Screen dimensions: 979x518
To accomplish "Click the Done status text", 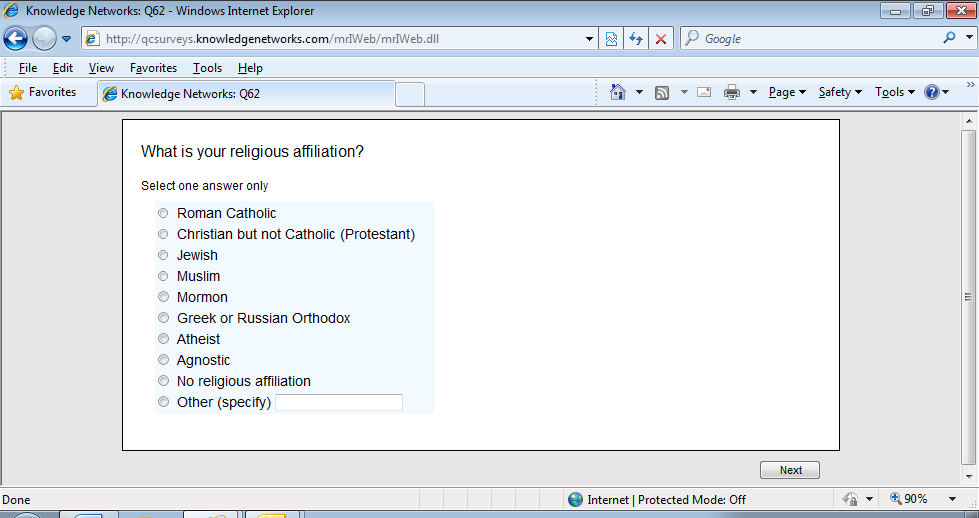I will pos(16,500).
